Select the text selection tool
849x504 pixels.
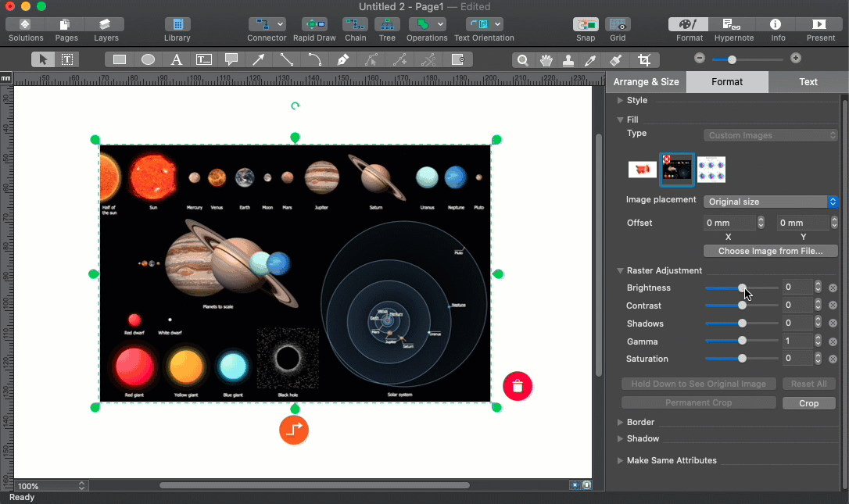67,59
